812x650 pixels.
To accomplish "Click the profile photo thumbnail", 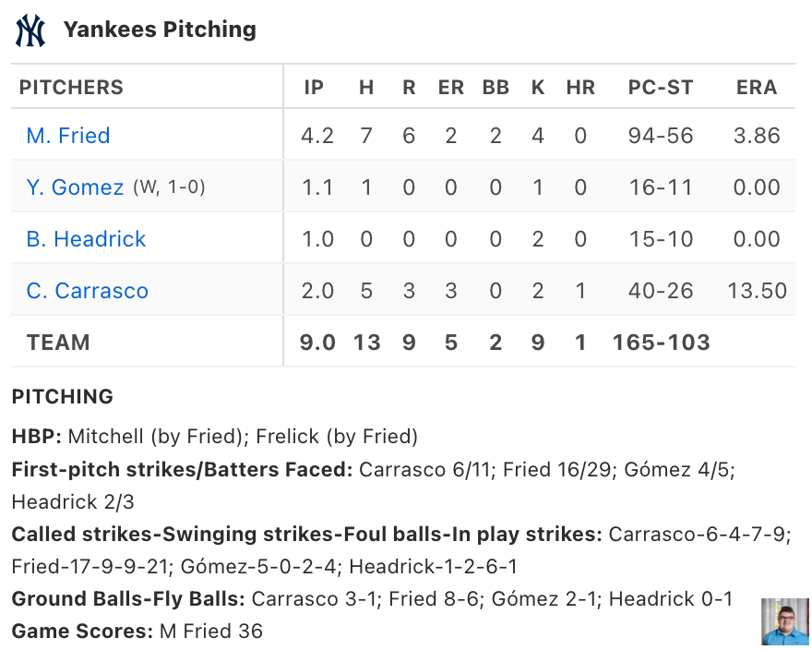I will (785, 621).
